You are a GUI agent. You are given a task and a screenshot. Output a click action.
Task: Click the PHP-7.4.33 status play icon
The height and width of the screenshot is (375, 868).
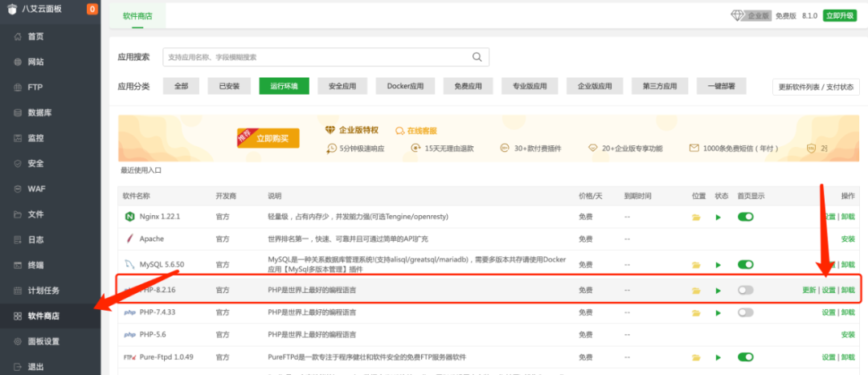pyautogui.click(x=719, y=313)
